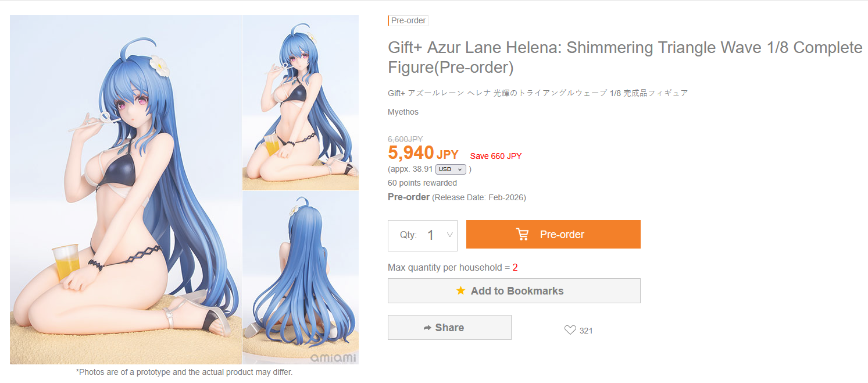Screen dimensions: 868x383
Task: Click the heart icon beside 321
Action: tap(570, 330)
